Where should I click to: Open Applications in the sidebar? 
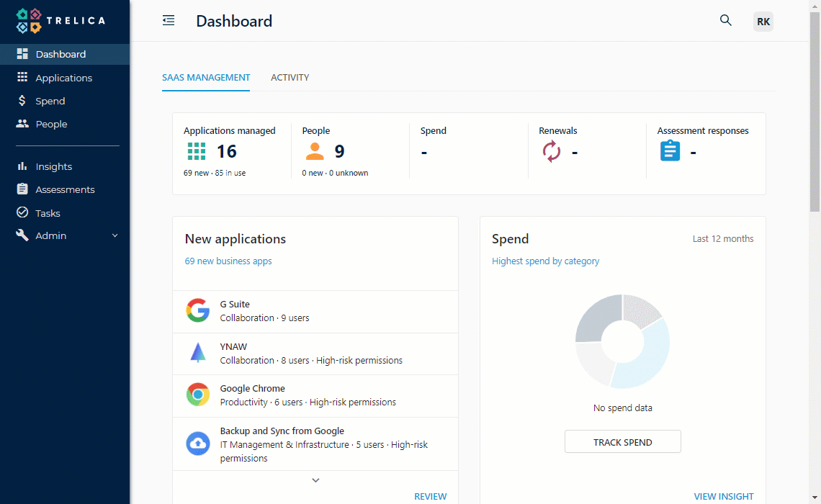[64, 78]
